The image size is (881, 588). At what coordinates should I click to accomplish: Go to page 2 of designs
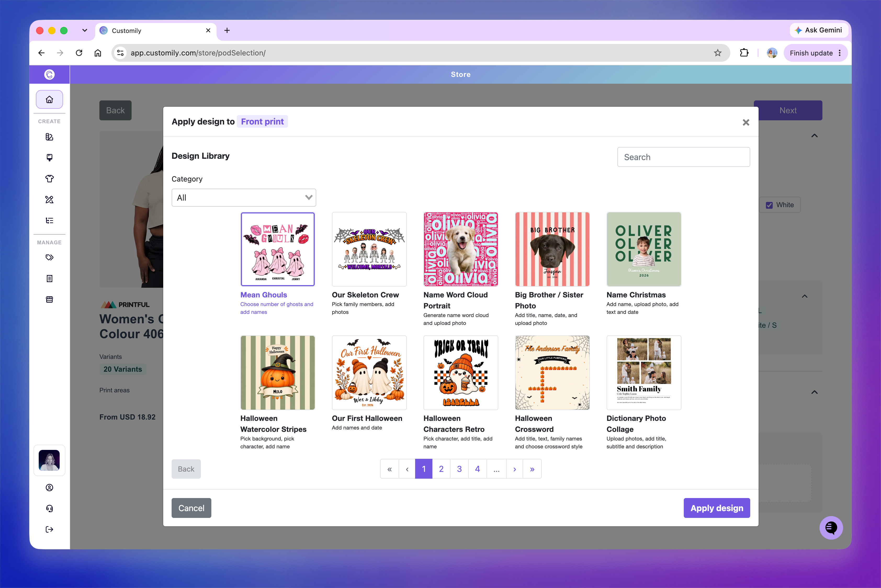(441, 469)
